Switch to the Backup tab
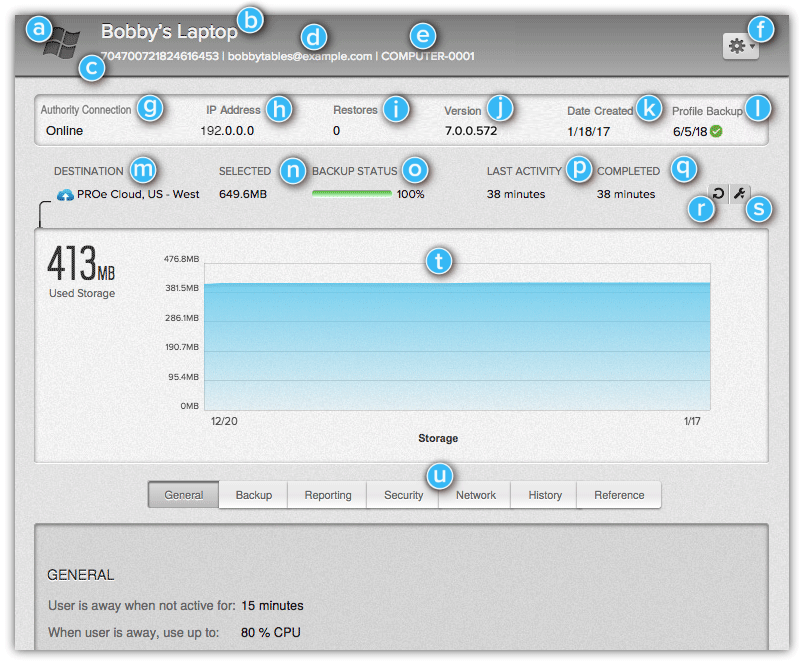Image resolution: width=804 pixels, height=665 pixels. [256, 495]
